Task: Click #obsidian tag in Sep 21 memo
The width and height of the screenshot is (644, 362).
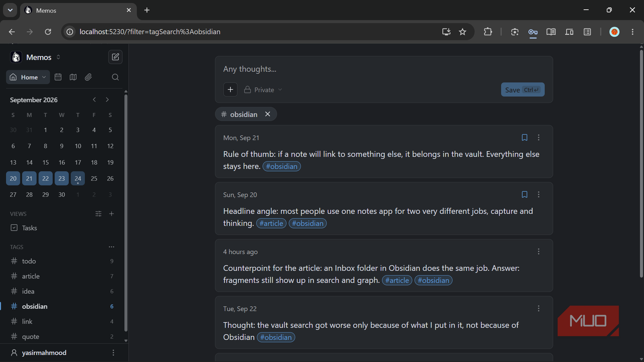Action: (282, 166)
